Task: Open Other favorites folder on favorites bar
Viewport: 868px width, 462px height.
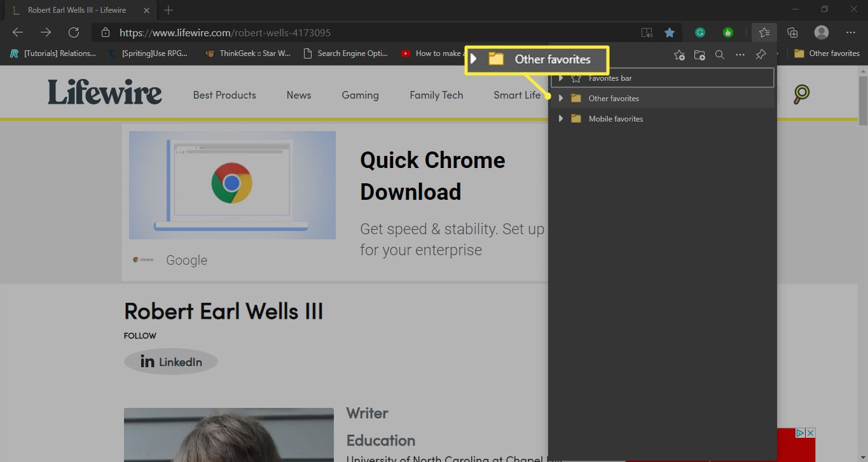Action: point(827,53)
